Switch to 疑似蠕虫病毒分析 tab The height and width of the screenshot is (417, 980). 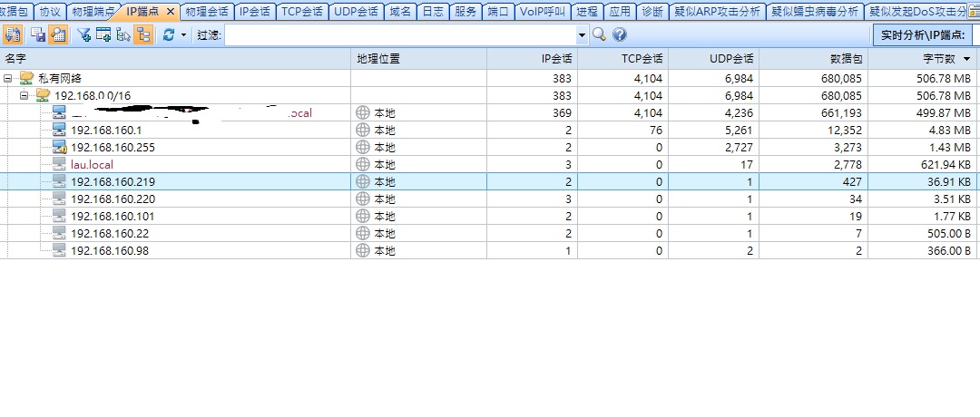(x=815, y=11)
